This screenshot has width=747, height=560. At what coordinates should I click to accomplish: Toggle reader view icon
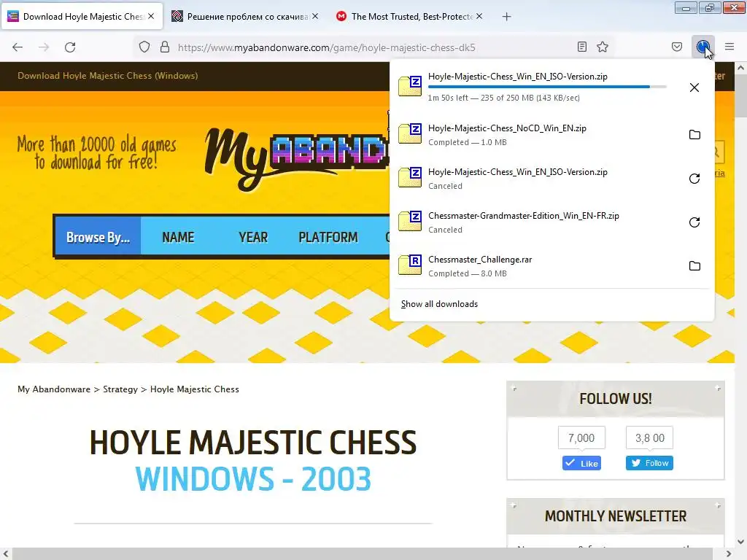coord(581,47)
